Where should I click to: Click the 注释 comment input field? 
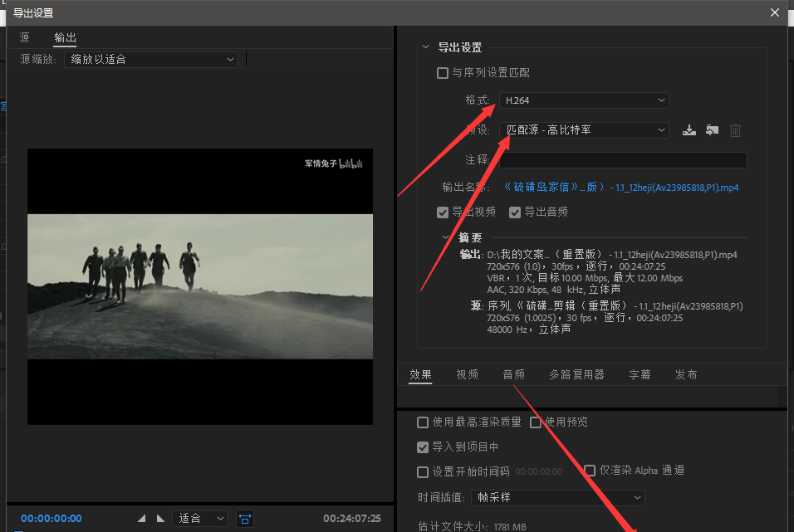click(x=623, y=160)
